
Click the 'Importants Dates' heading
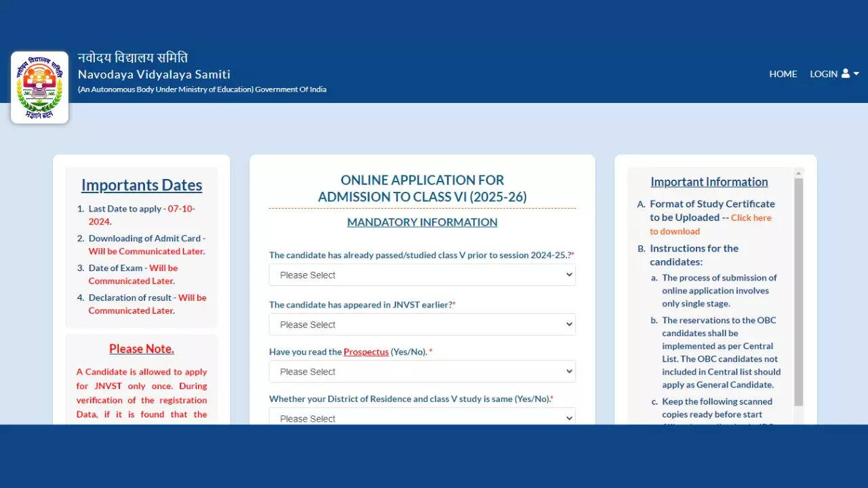pyautogui.click(x=142, y=185)
